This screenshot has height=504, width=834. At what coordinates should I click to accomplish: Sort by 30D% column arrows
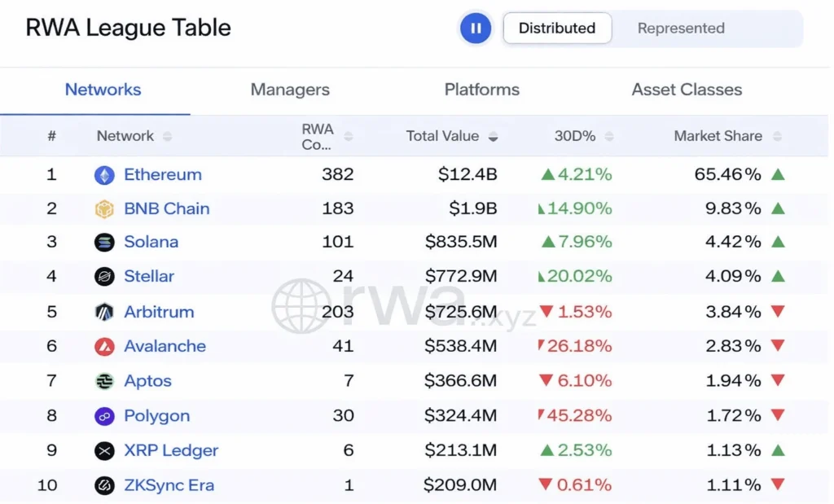coord(609,137)
